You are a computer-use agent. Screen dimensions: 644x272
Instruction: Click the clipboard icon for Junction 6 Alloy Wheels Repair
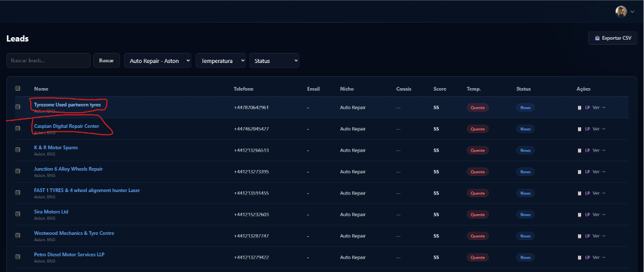579,172
